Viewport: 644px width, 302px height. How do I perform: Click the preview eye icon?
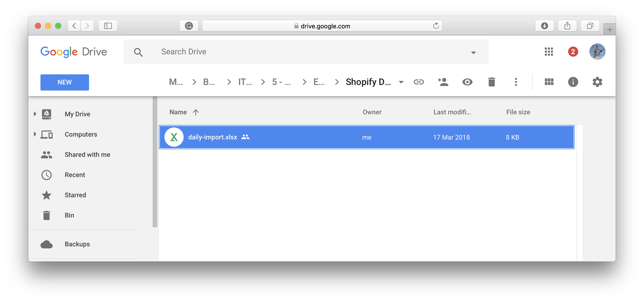click(x=467, y=82)
